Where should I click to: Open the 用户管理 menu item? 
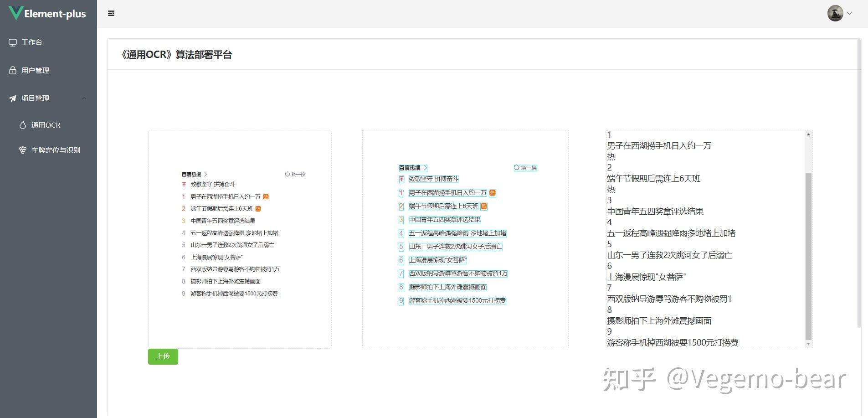pos(35,70)
